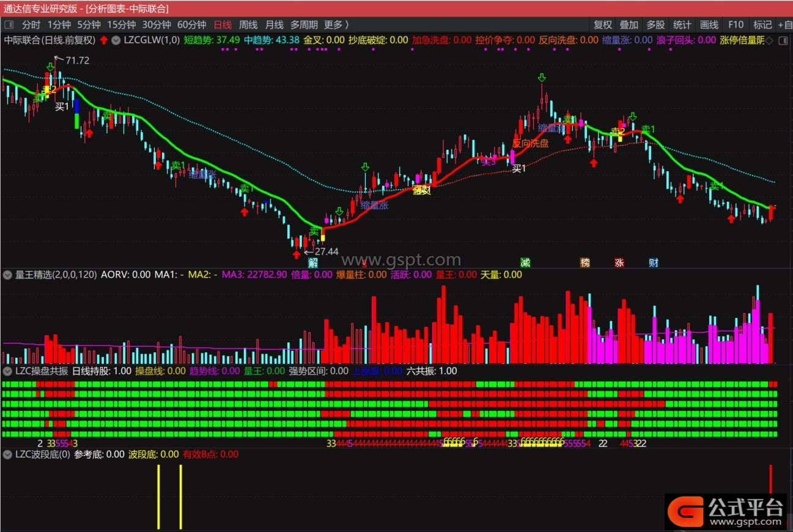Click the 标记 mark button
Viewport: 793px width, 532px height.
[762, 24]
